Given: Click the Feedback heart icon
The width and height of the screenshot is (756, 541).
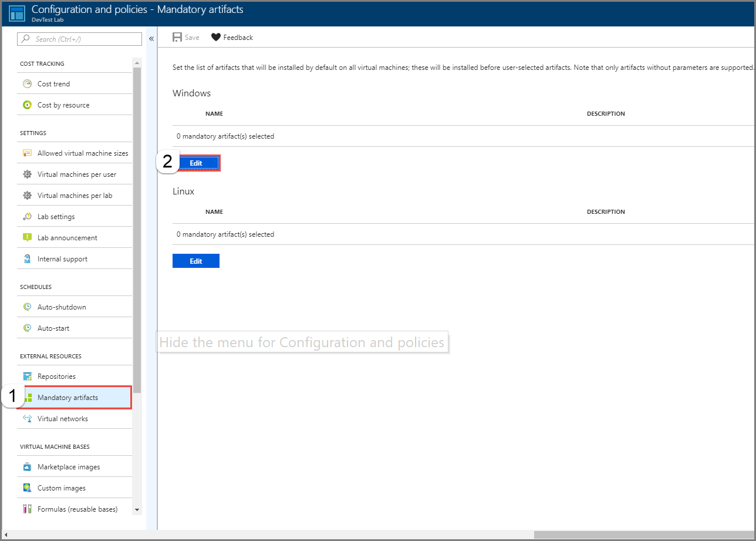Looking at the screenshot, I should click(x=215, y=37).
